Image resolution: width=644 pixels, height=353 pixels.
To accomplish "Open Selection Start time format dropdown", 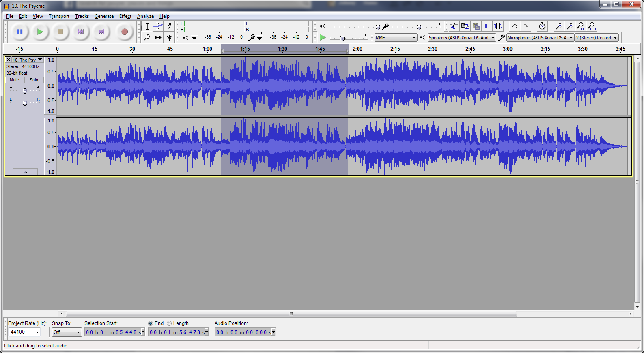I will point(142,332).
